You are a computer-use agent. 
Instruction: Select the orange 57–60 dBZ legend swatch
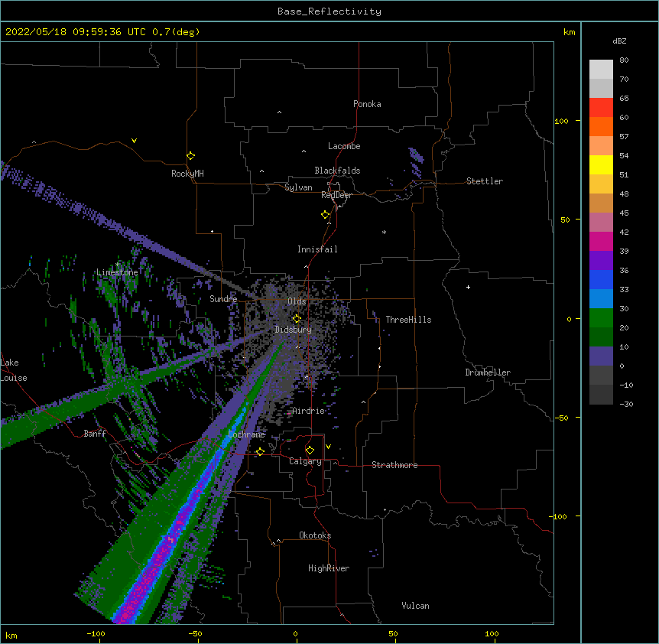point(601,126)
